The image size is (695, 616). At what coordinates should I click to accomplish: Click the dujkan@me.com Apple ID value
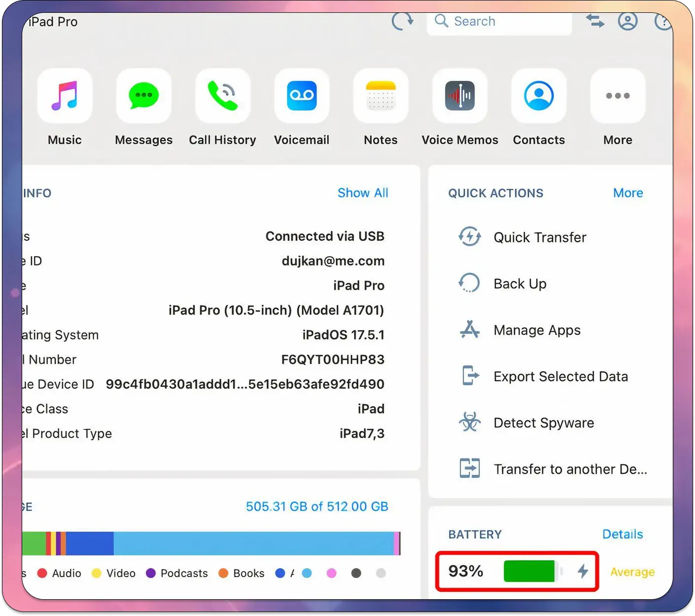click(333, 261)
